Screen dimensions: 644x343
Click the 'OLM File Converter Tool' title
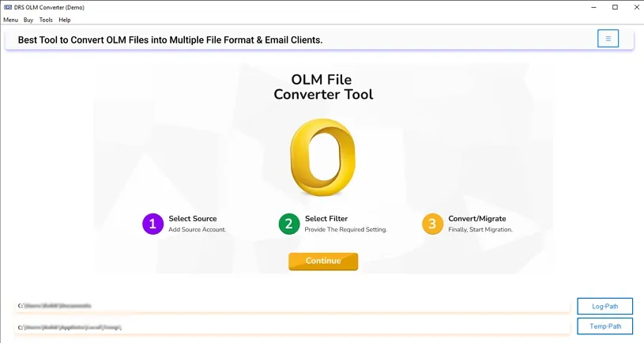click(x=323, y=87)
